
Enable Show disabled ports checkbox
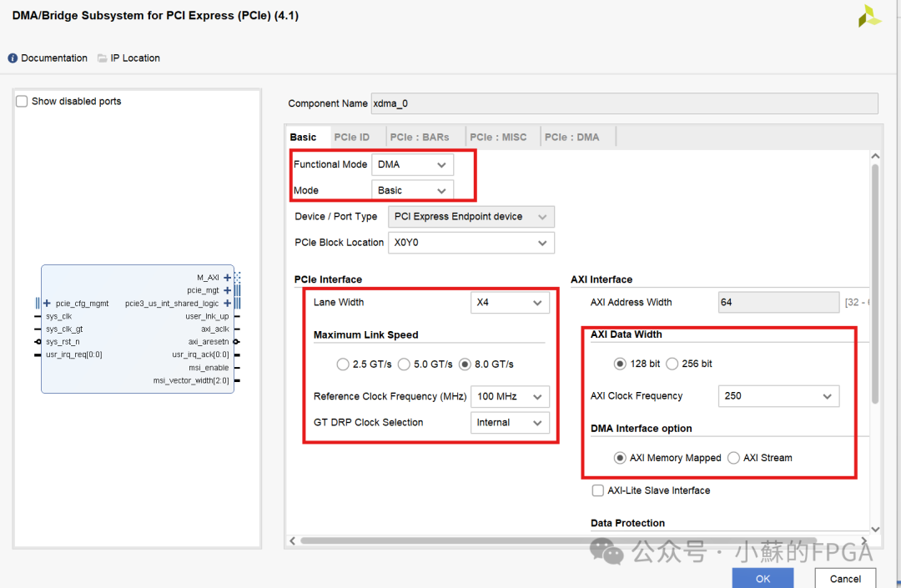coord(22,101)
